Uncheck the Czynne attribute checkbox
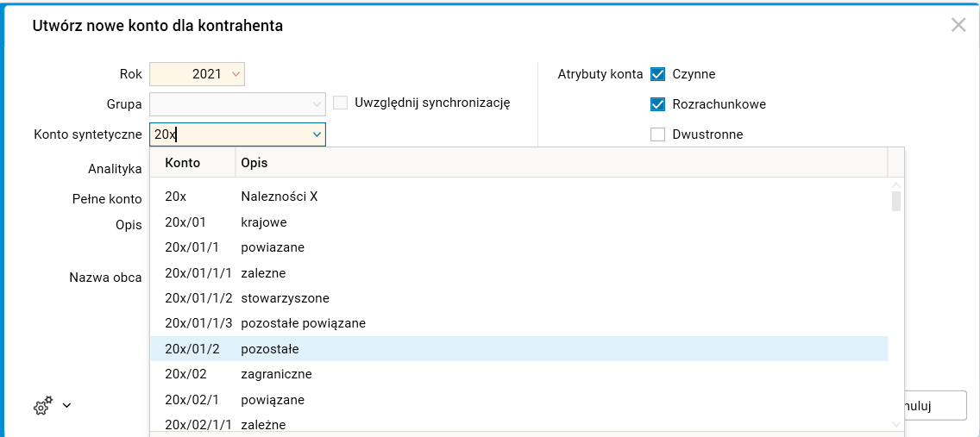Image resolution: width=980 pixels, height=437 pixels. click(x=658, y=74)
